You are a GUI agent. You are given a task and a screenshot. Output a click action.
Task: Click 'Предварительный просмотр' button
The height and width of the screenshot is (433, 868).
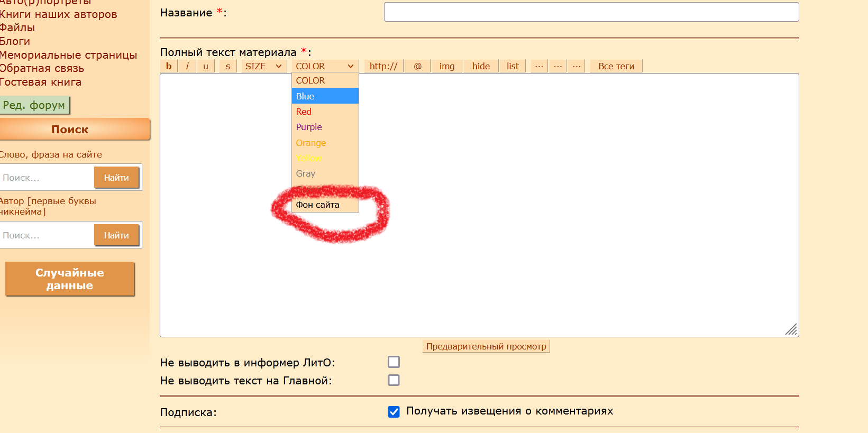tap(486, 346)
